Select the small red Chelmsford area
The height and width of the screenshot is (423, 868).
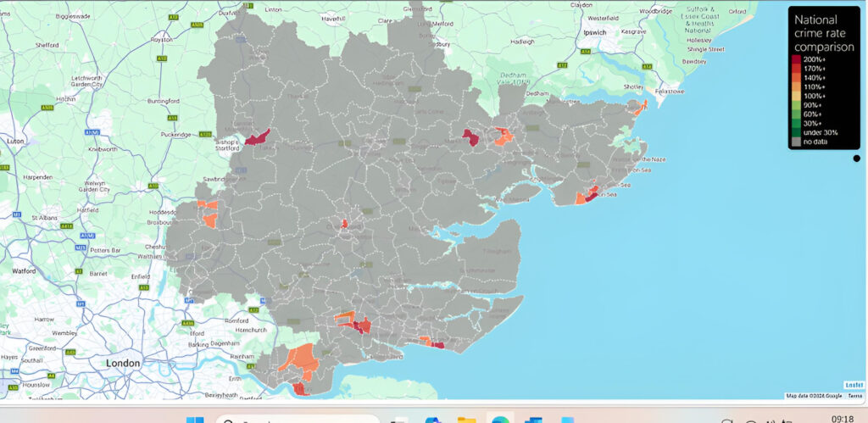344,224
